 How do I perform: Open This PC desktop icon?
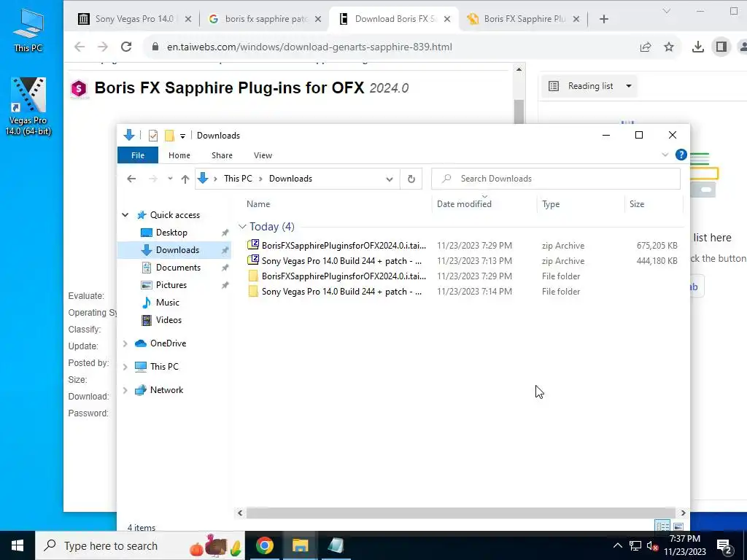(x=28, y=29)
